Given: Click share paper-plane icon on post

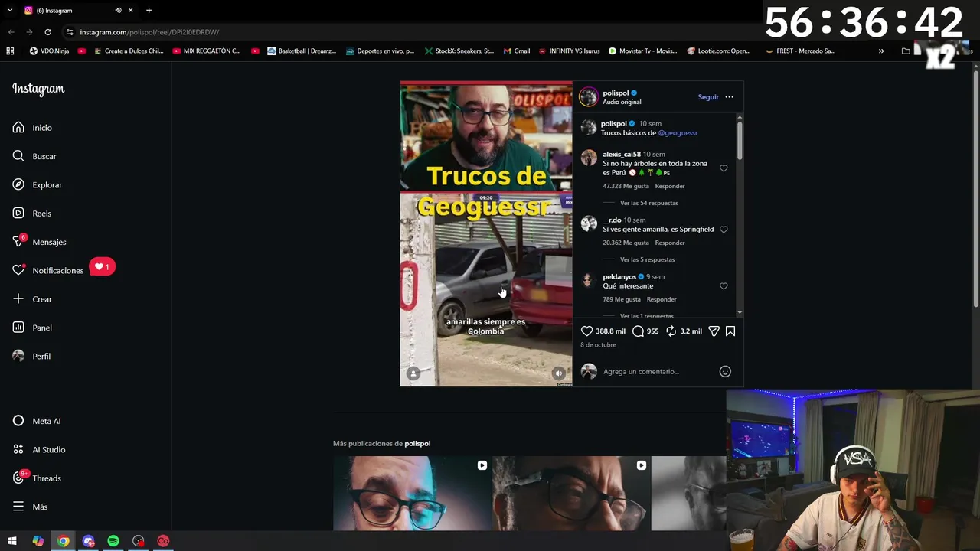Looking at the screenshot, I should pyautogui.click(x=714, y=331).
